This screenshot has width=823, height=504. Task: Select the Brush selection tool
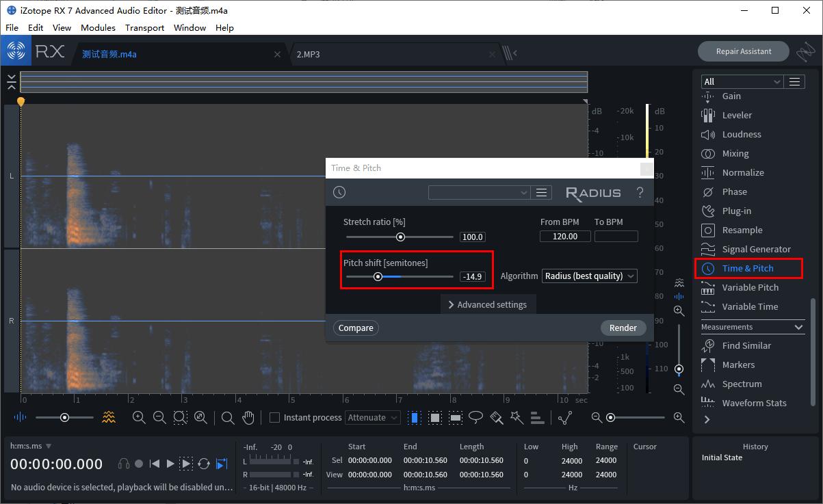(x=497, y=417)
